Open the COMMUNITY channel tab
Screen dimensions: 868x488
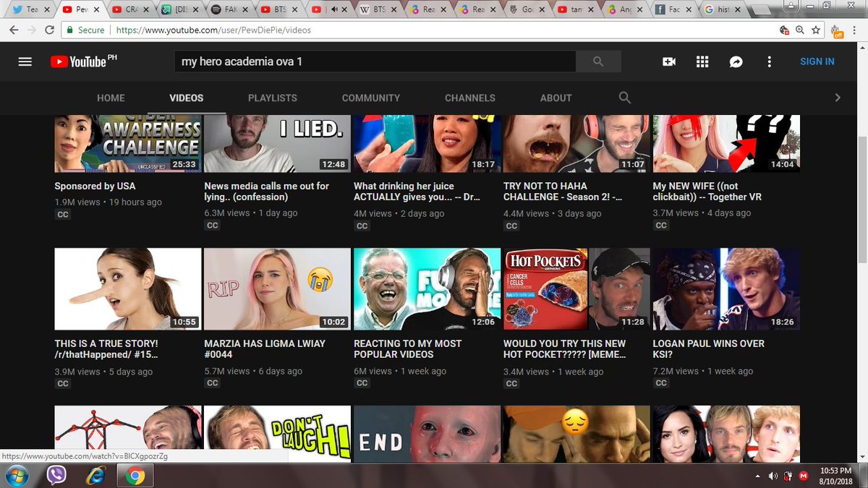pos(371,98)
